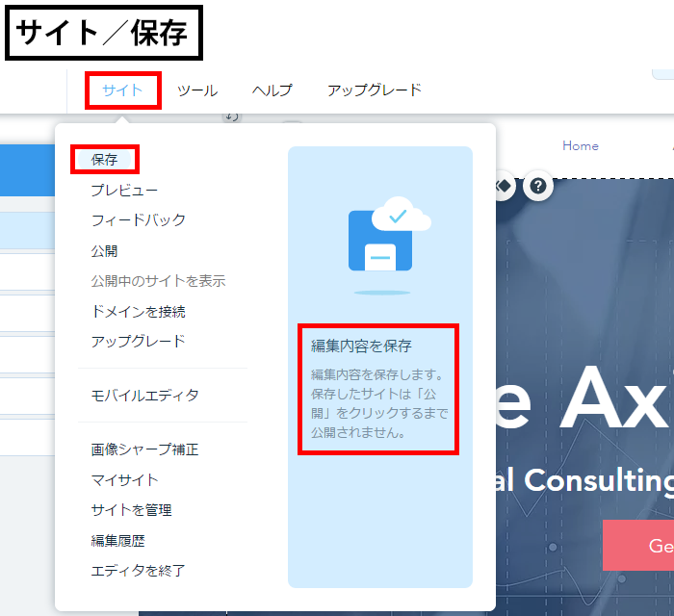Click アップグレード in the dropdown list
674x616 pixels.
coord(138,342)
